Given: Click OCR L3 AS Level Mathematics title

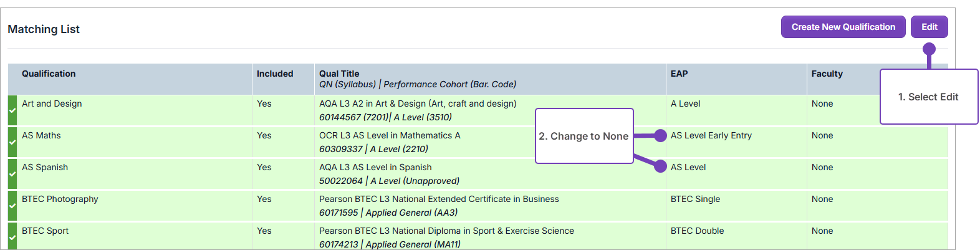Looking at the screenshot, I should (390, 135).
